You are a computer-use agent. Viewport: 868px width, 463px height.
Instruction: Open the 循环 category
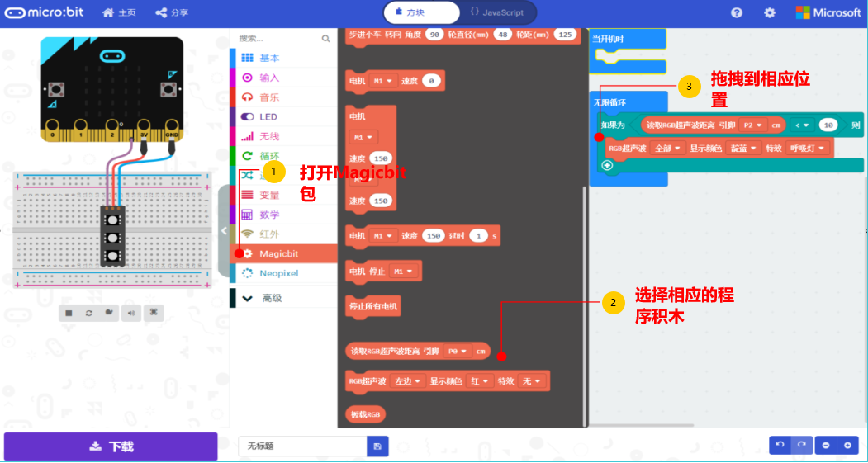283,156
